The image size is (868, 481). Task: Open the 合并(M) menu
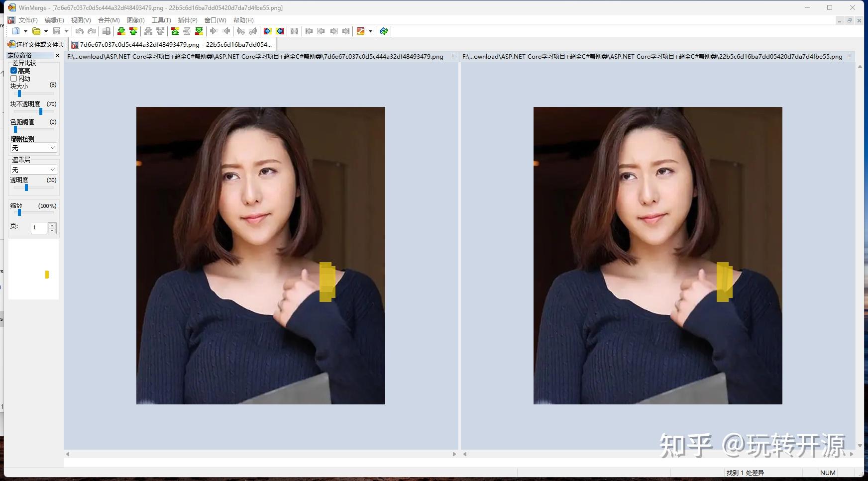[x=108, y=20]
